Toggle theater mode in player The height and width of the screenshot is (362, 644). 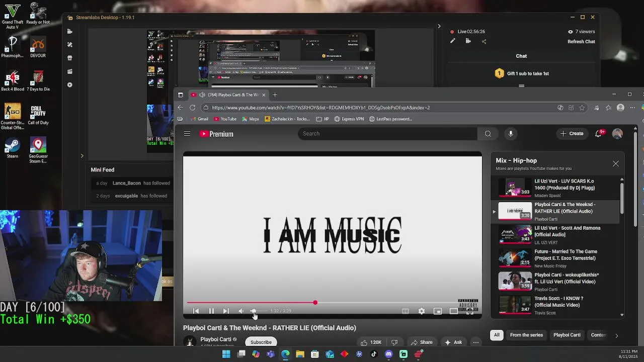point(454,311)
